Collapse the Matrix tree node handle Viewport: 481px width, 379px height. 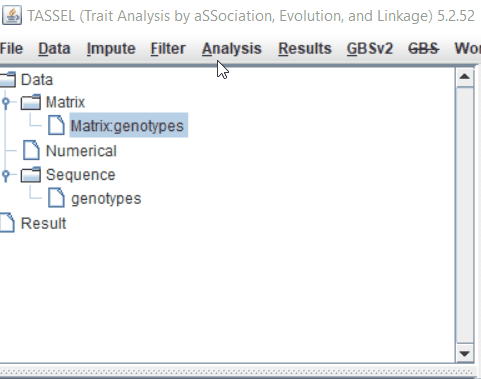point(6,102)
